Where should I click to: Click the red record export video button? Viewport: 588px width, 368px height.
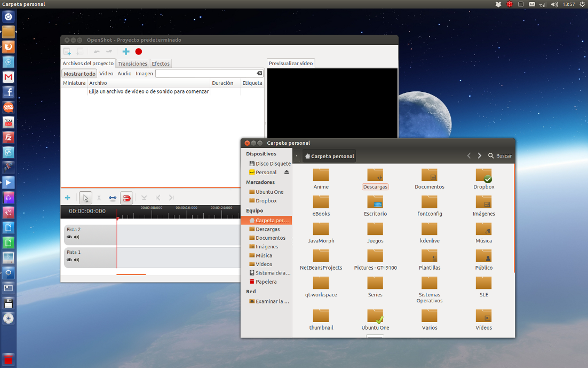(138, 52)
